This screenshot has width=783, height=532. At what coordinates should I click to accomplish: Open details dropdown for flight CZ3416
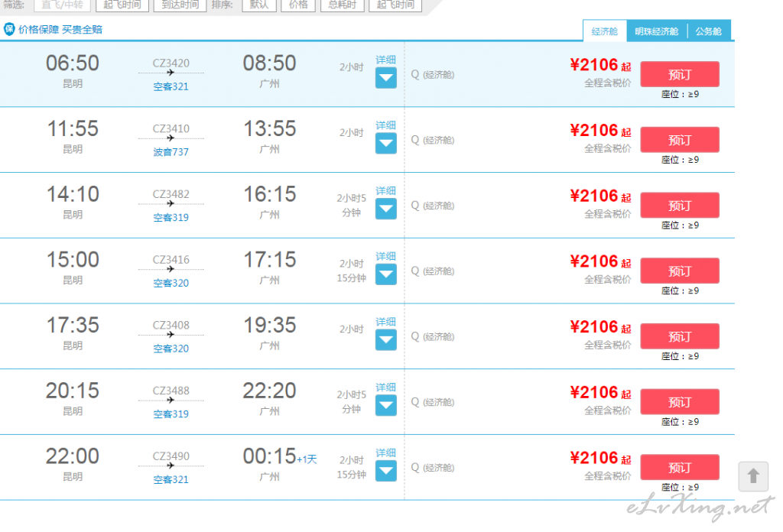pos(385,274)
